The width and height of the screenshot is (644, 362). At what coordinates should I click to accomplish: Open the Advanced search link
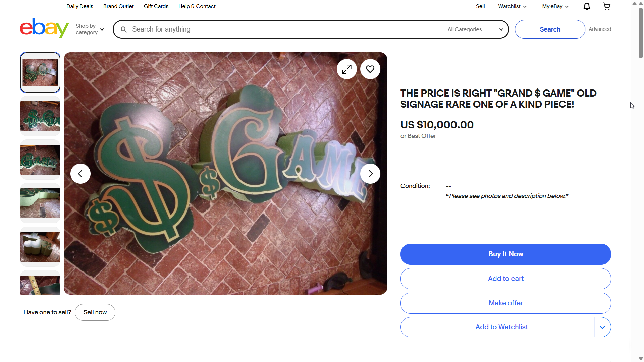600,29
